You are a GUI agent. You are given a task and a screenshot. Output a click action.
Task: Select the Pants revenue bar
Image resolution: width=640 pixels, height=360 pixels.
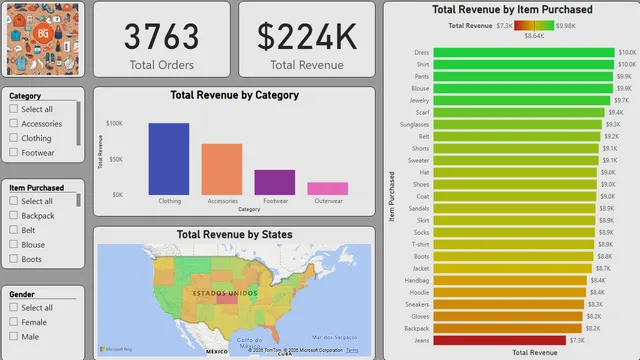pyautogui.click(x=523, y=76)
